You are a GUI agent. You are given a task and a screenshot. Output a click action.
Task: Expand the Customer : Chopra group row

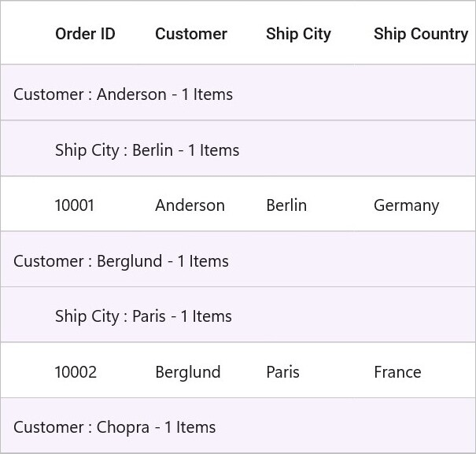tap(238, 426)
